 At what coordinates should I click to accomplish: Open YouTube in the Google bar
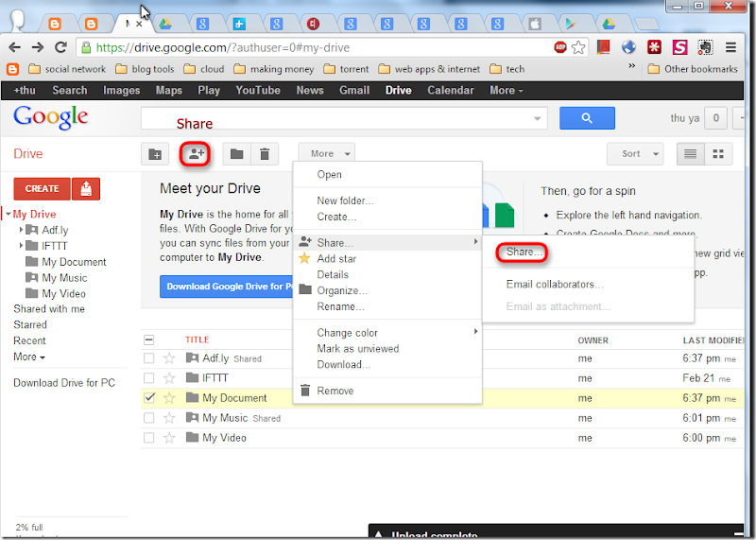pyautogui.click(x=258, y=90)
